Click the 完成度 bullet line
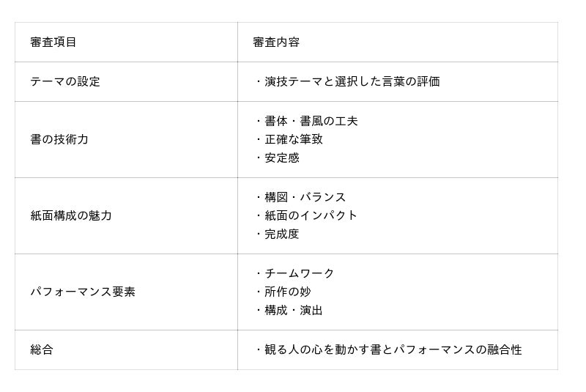The height and width of the screenshot is (392, 586). pyautogui.click(x=281, y=234)
